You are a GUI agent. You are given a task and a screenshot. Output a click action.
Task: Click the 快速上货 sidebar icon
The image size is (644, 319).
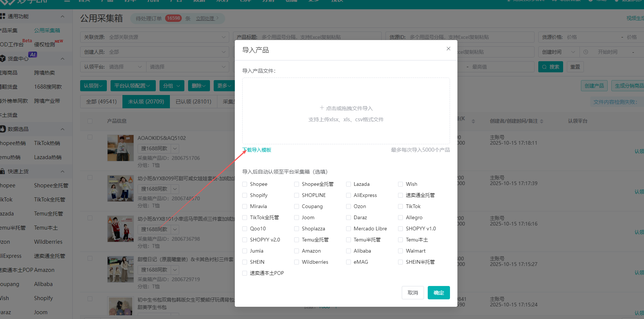(3, 171)
